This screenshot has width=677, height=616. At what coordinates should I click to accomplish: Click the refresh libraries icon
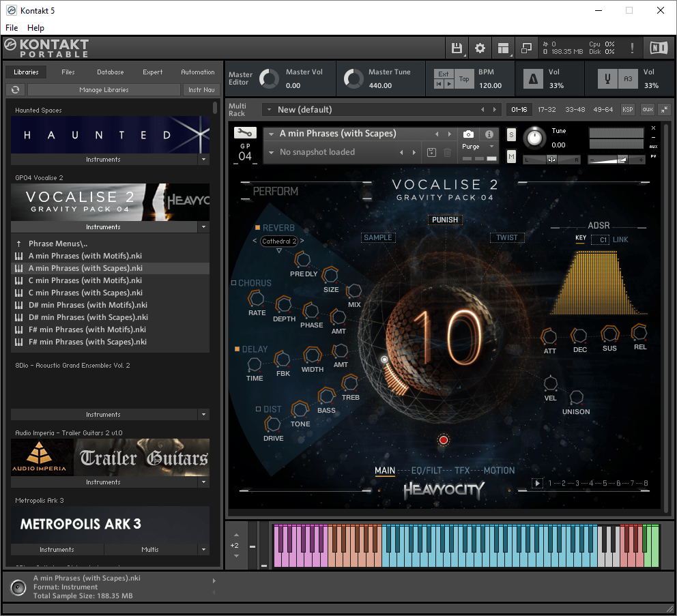coord(16,90)
